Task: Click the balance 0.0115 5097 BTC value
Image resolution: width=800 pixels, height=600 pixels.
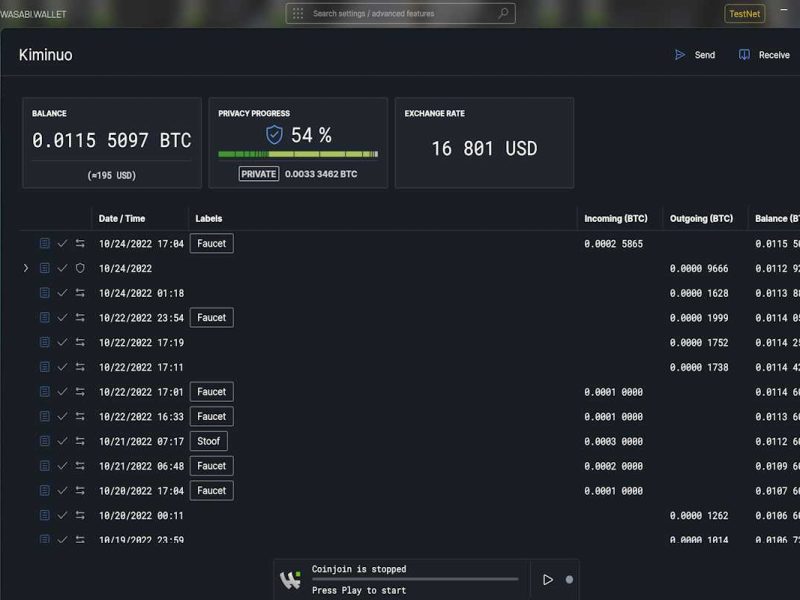Action: point(112,140)
